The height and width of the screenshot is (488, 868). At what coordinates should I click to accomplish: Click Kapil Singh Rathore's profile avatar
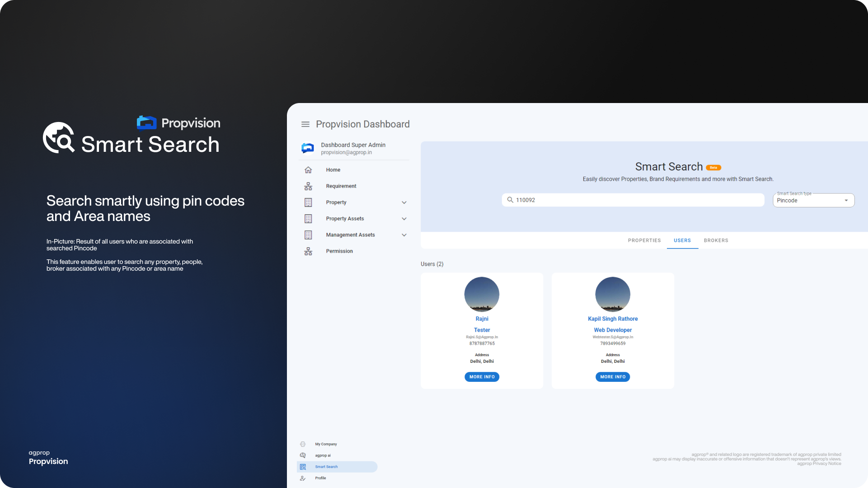coord(613,294)
